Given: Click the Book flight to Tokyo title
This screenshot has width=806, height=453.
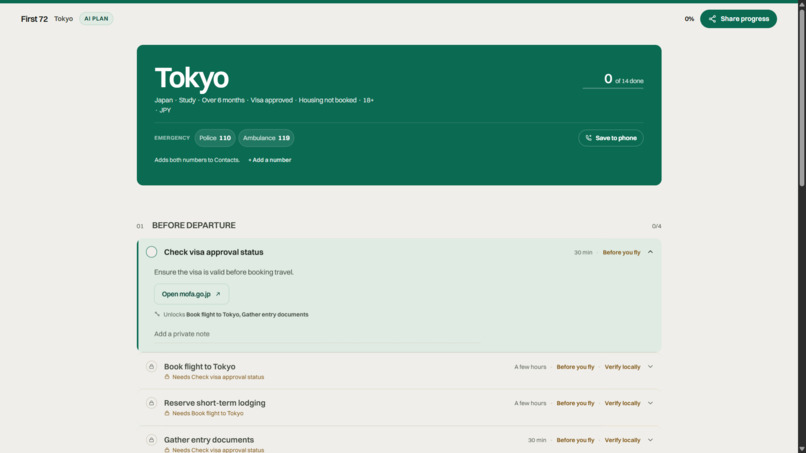Looking at the screenshot, I should point(199,367).
